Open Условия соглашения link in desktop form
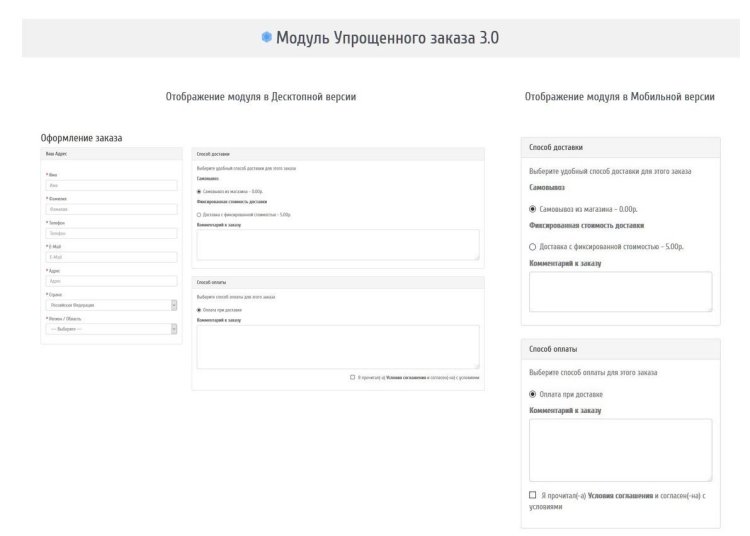 point(402,378)
